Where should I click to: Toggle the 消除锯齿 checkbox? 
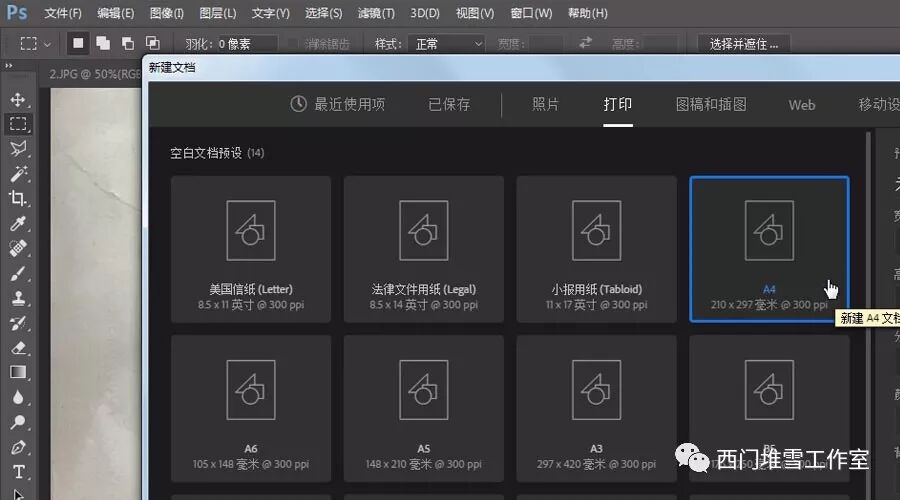(x=292, y=44)
